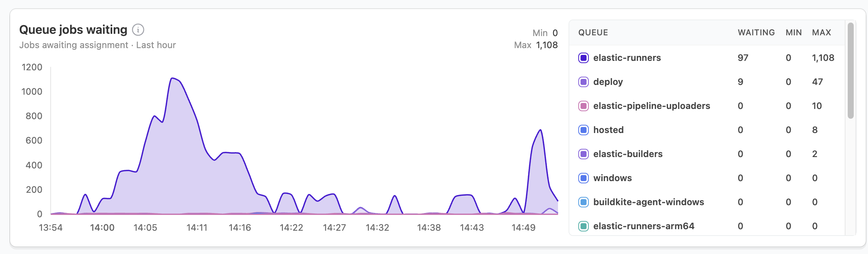The image size is (868, 254).
Task: Select the elastic-runners queue name
Action: pos(627,58)
